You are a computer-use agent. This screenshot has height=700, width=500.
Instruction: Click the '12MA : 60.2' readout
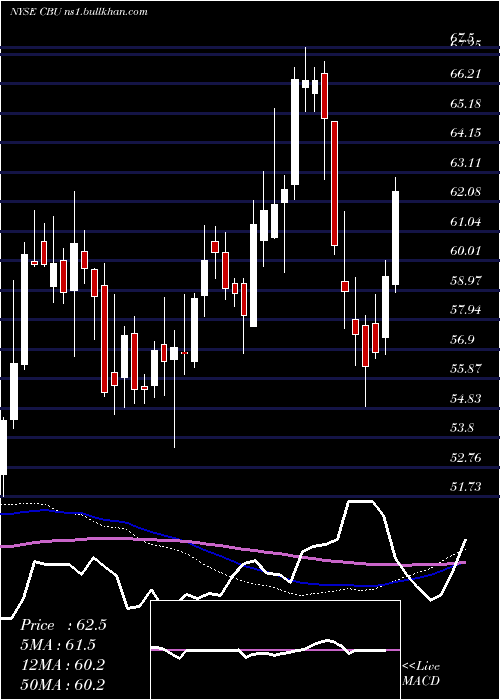(x=62, y=664)
